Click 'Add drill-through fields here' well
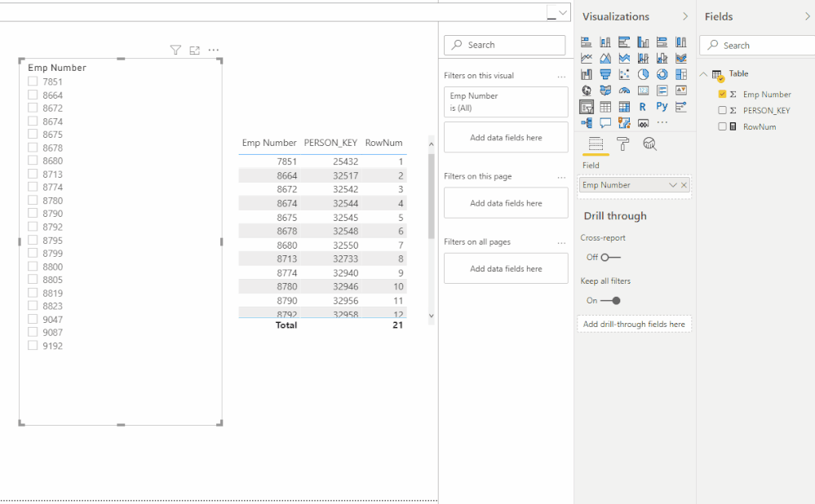815x504 pixels. pyautogui.click(x=634, y=325)
